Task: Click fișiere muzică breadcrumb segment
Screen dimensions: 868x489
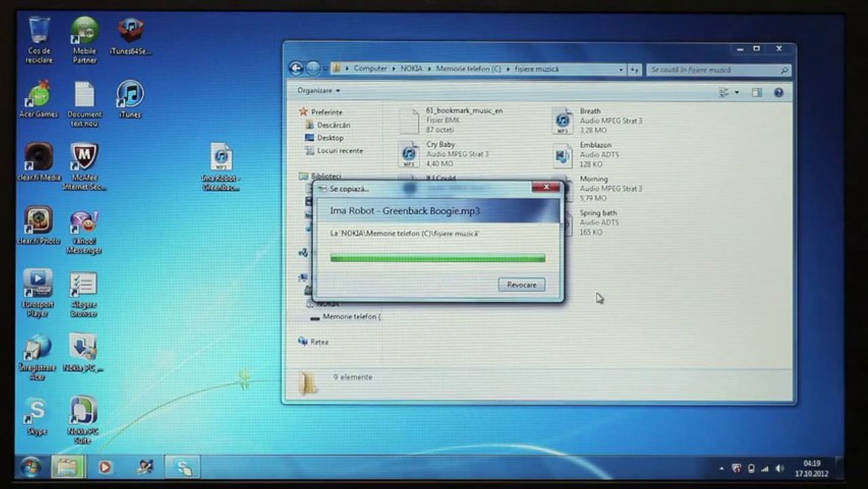Action: [x=536, y=69]
